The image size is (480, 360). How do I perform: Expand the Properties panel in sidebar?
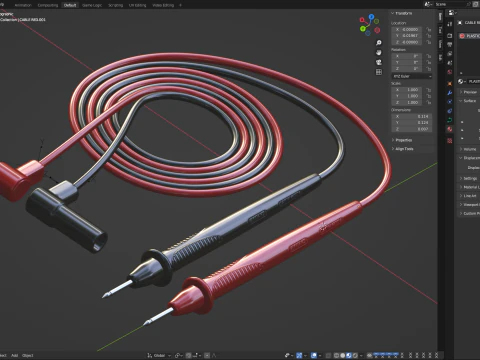(402, 140)
